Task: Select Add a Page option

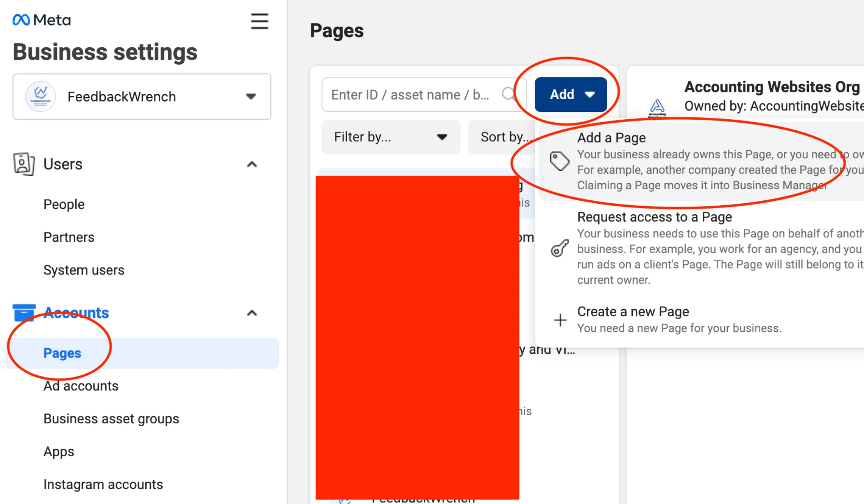Action: tap(611, 138)
